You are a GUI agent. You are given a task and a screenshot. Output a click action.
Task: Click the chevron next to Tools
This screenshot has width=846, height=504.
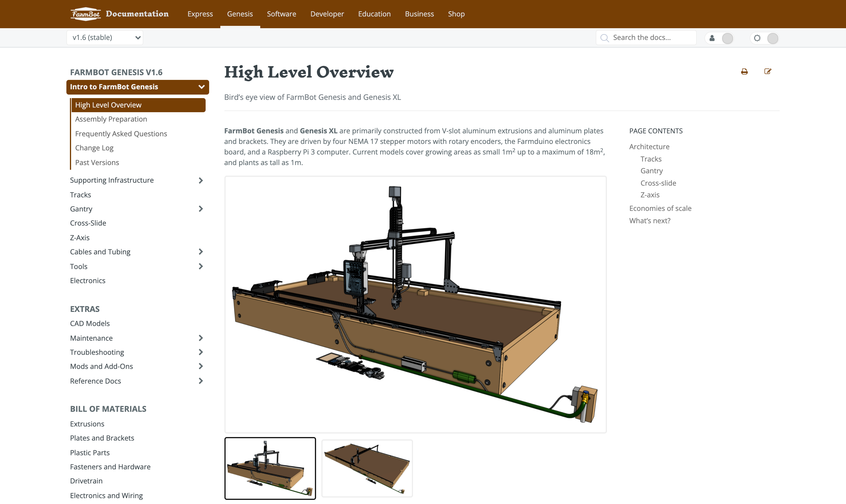click(201, 266)
